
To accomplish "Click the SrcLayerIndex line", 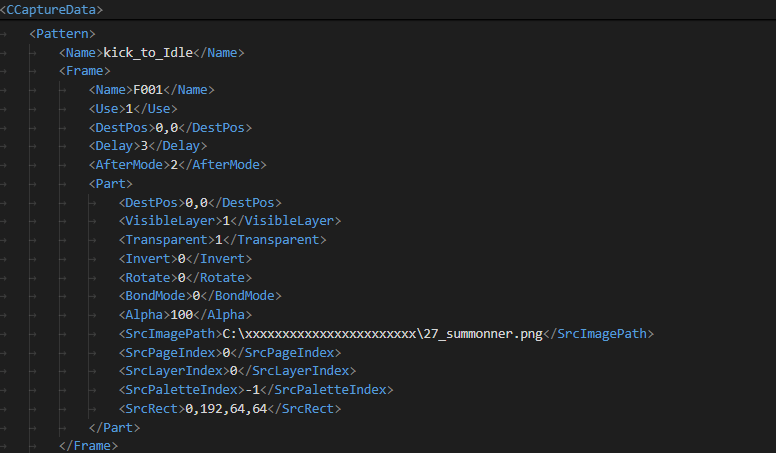I will click(237, 370).
